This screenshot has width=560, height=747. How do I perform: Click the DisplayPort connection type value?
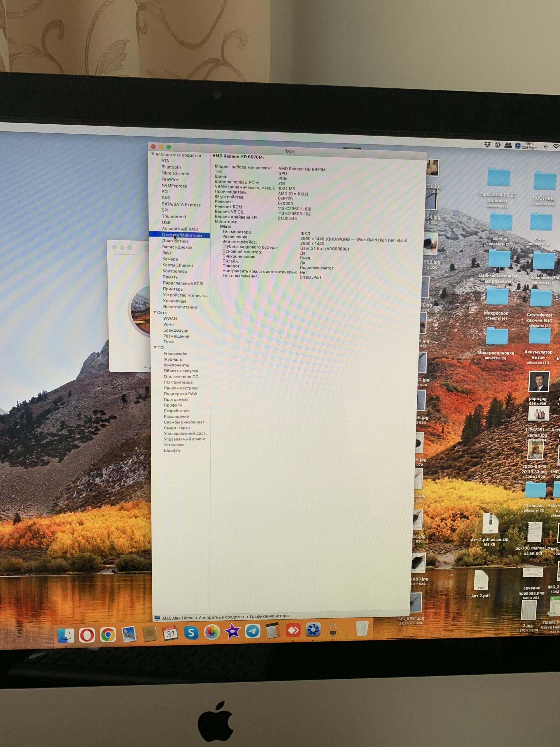pos(311,277)
